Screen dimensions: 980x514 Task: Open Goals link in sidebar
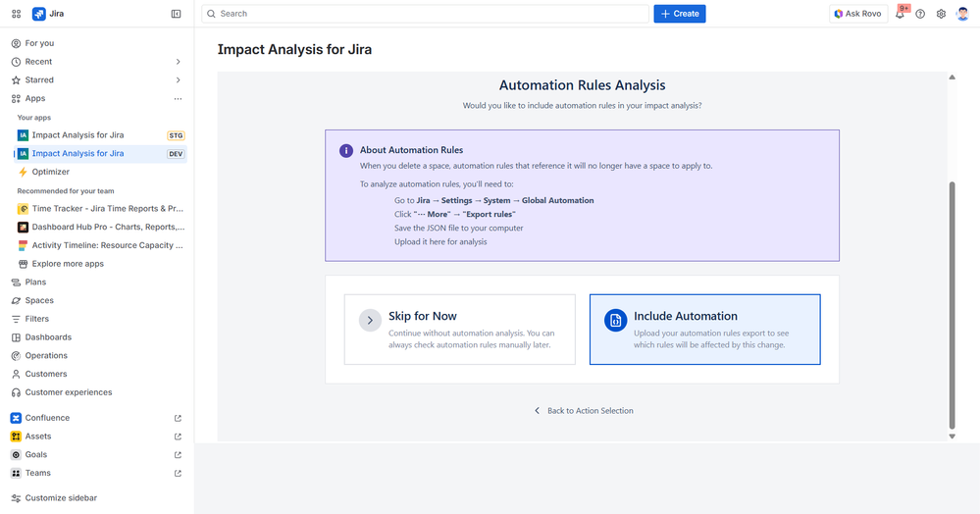[36, 454]
